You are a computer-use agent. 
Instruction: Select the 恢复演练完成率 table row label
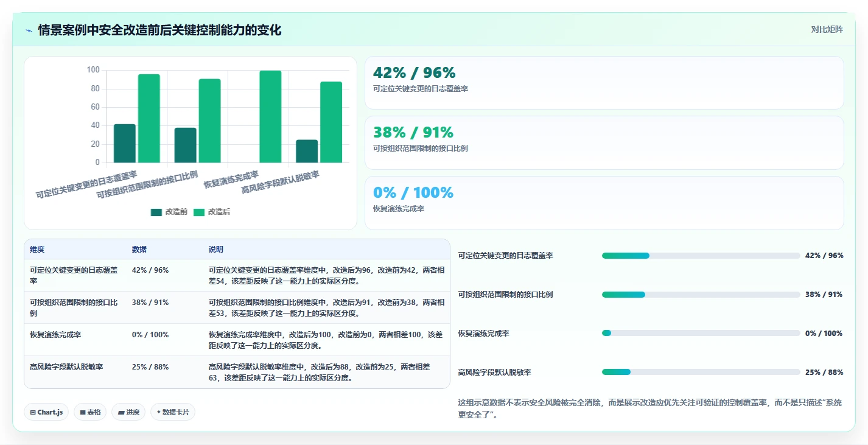[55, 335]
